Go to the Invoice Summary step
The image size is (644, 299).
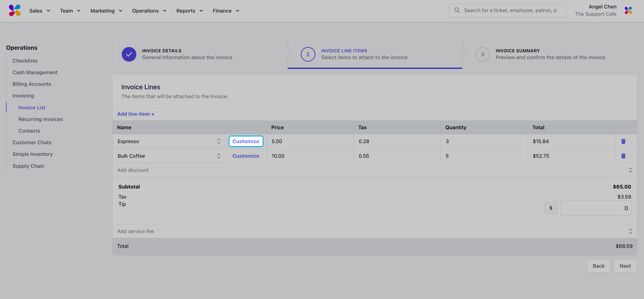549,54
